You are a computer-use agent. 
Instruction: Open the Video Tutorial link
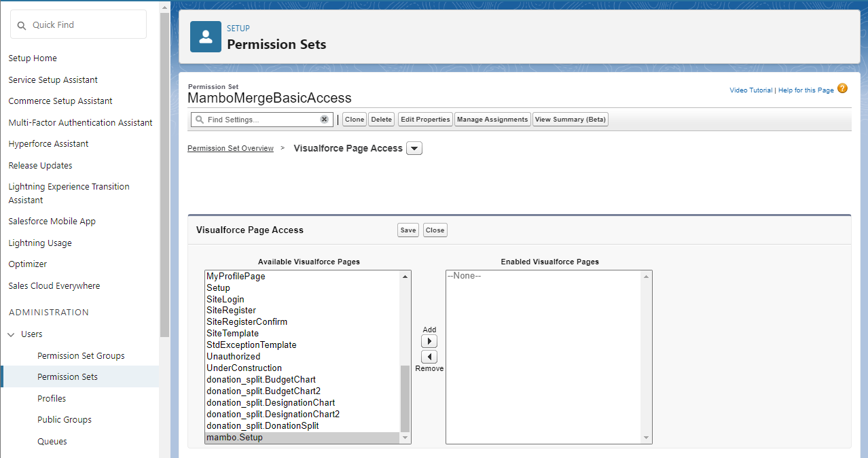(x=751, y=90)
